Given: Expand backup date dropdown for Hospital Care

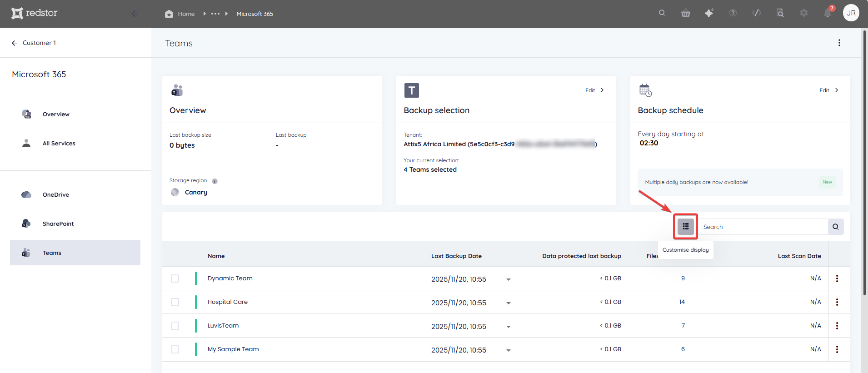Looking at the screenshot, I should tap(509, 303).
